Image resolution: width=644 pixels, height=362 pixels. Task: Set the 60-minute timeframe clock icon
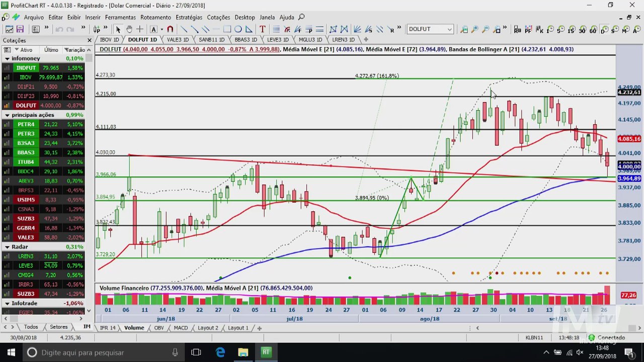coord(593,29)
